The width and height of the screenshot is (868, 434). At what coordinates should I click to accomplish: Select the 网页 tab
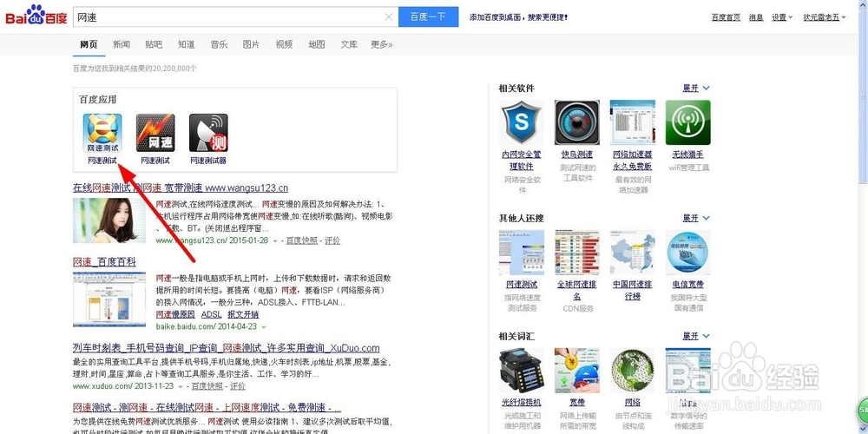(x=89, y=44)
